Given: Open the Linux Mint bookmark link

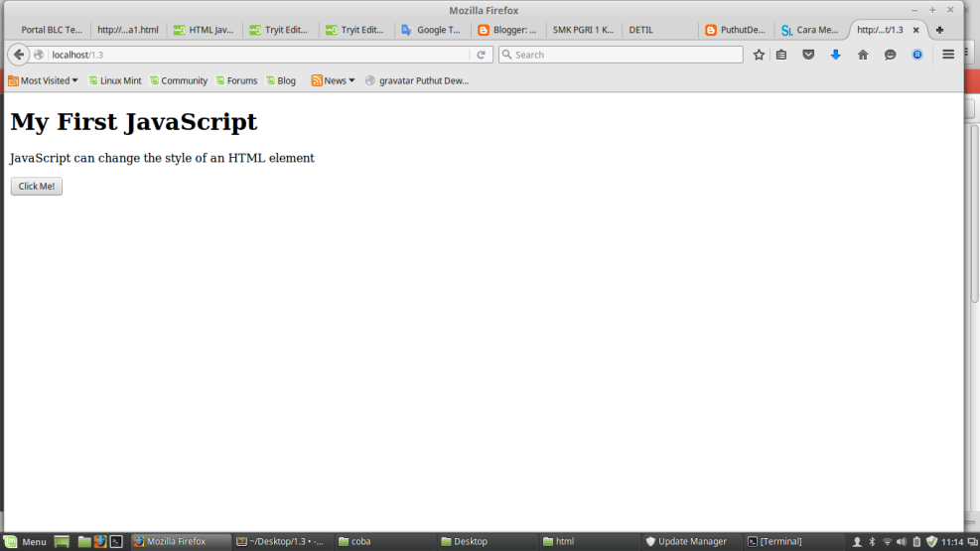Looking at the screenshot, I should point(115,80).
